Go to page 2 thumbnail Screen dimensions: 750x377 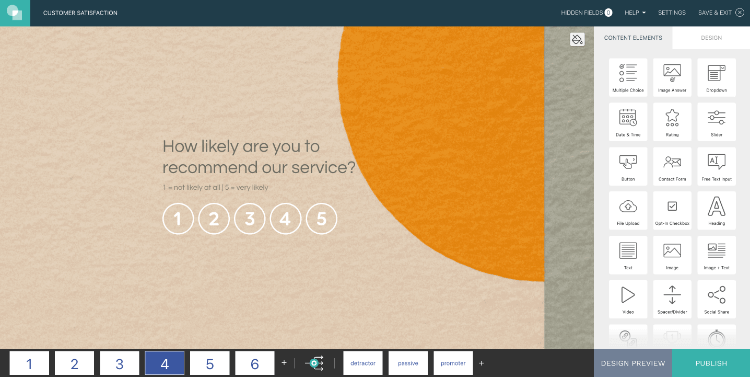click(x=74, y=363)
